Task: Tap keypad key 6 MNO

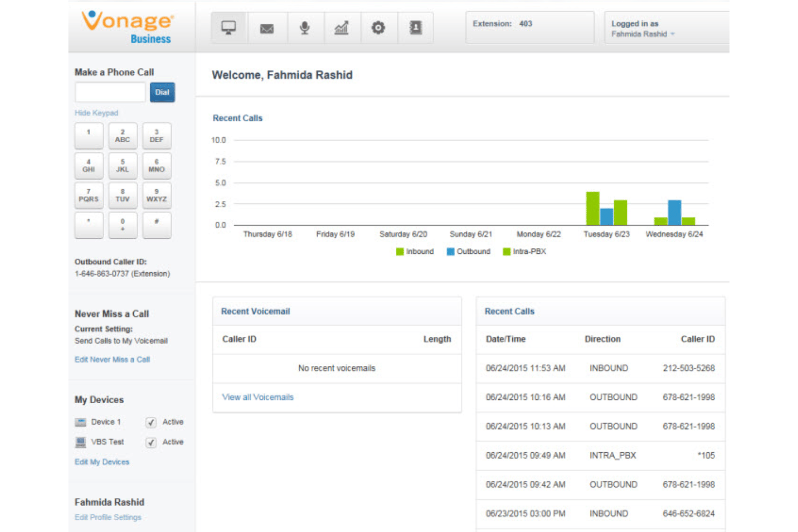Action: (x=157, y=165)
